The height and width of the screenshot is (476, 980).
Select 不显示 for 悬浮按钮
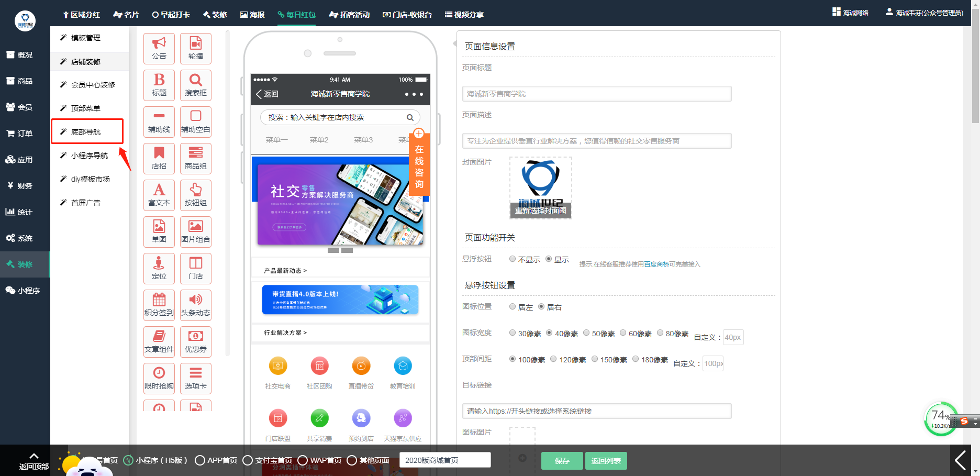[513, 259]
